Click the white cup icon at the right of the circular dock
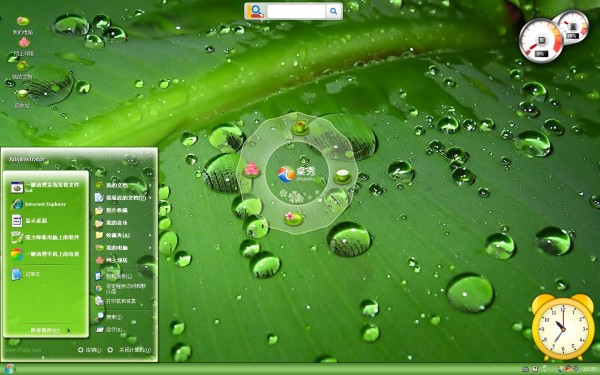This screenshot has width=600, height=375. coord(342,176)
